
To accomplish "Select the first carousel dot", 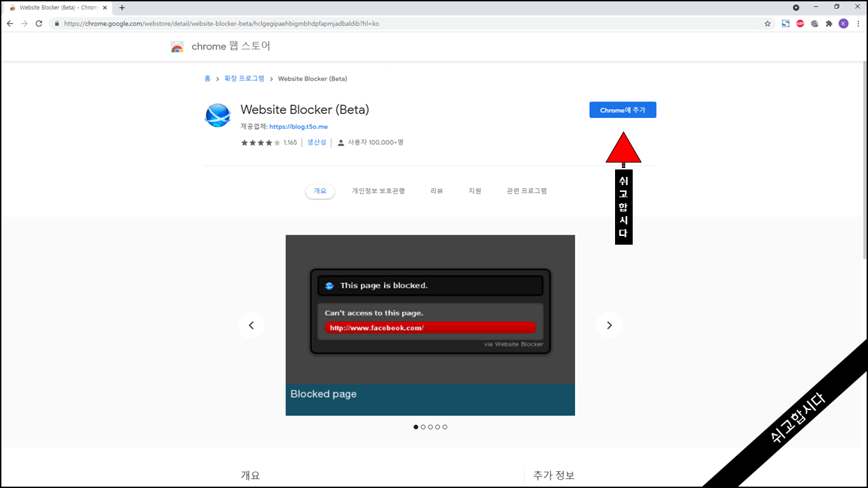I will tap(416, 427).
